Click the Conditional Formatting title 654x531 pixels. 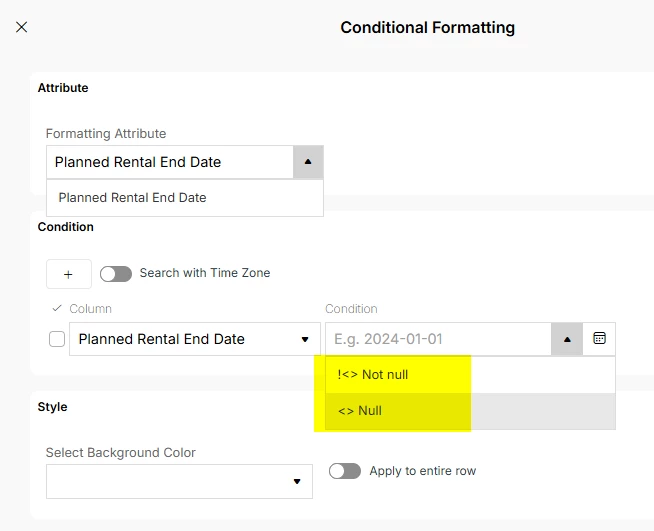coord(427,28)
